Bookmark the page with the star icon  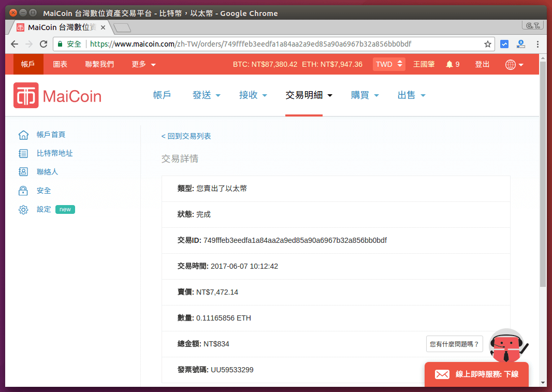pyautogui.click(x=488, y=44)
